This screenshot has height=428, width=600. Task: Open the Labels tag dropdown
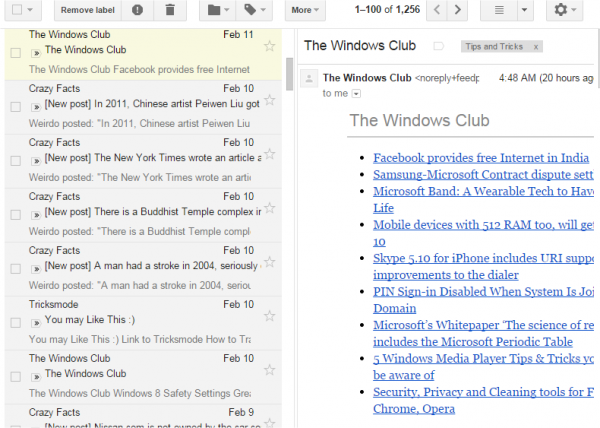click(x=254, y=10)
